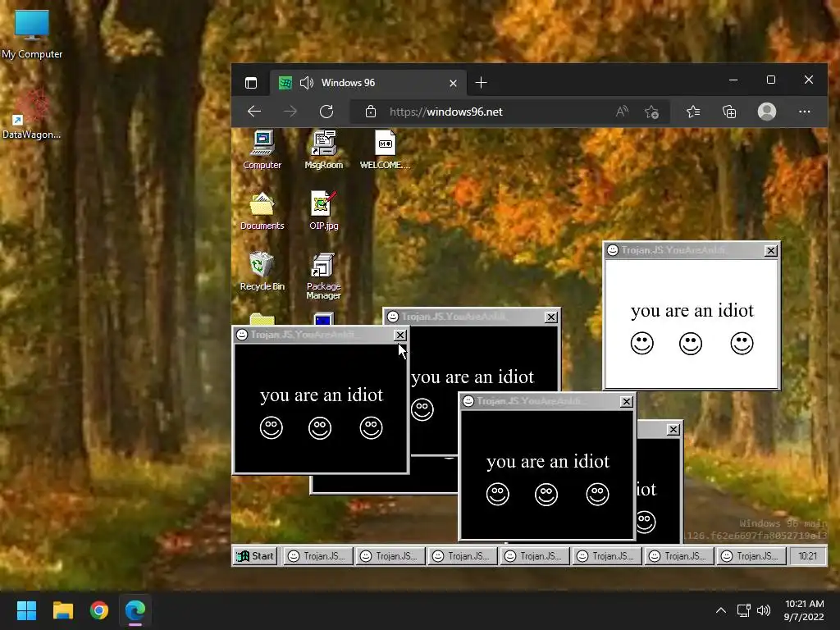
Task: Go forward in the Edge browser
Action: click(x=290, y=112)
